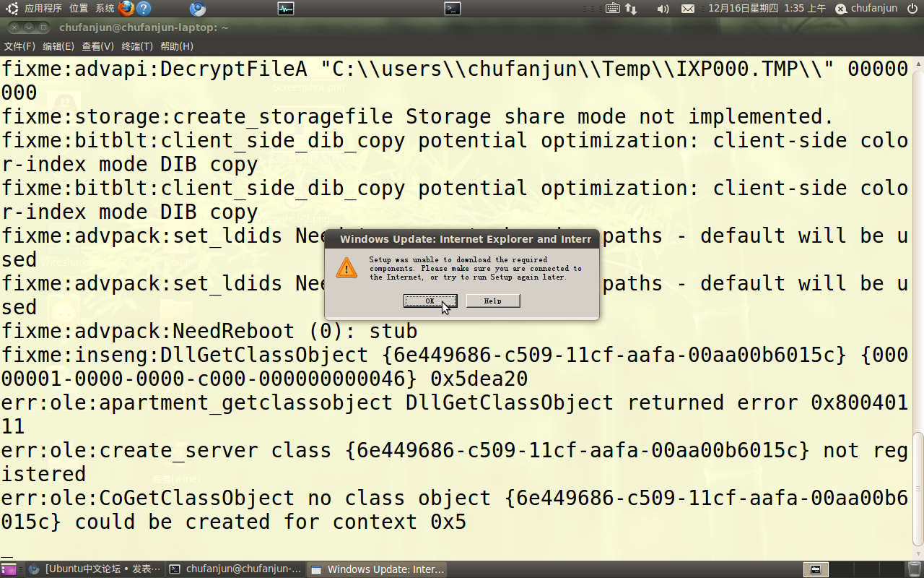Viewport: 924px width, 578px height.
Task: Open the 文件(F) menu in the terminal
Action: pos(19,46)
